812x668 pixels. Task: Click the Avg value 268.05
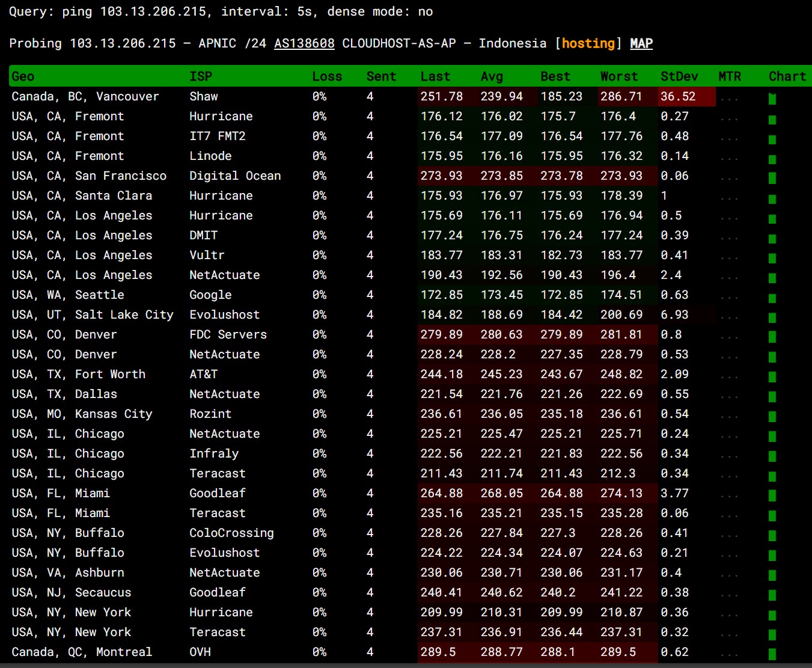click(501, 494)
